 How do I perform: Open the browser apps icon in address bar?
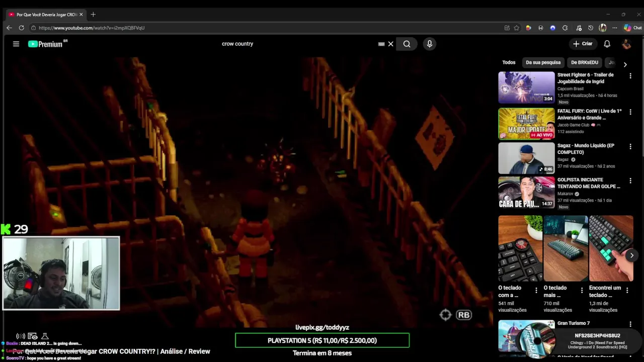coord(507,28)
